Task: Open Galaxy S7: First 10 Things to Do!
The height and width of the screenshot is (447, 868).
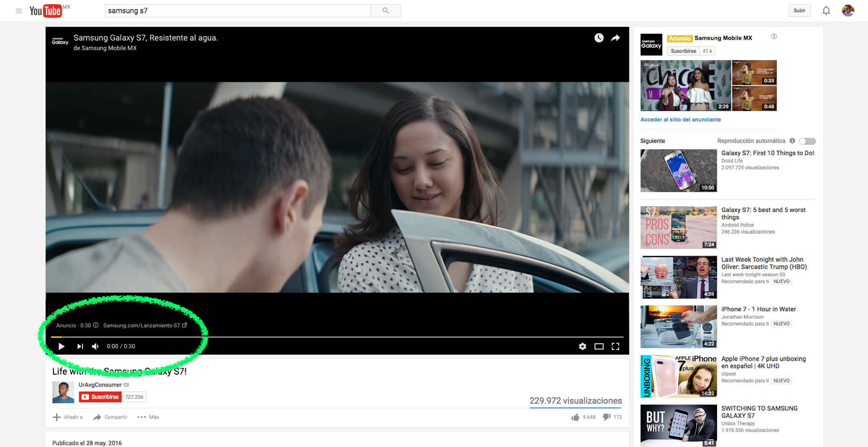Action: coord(768,153)
